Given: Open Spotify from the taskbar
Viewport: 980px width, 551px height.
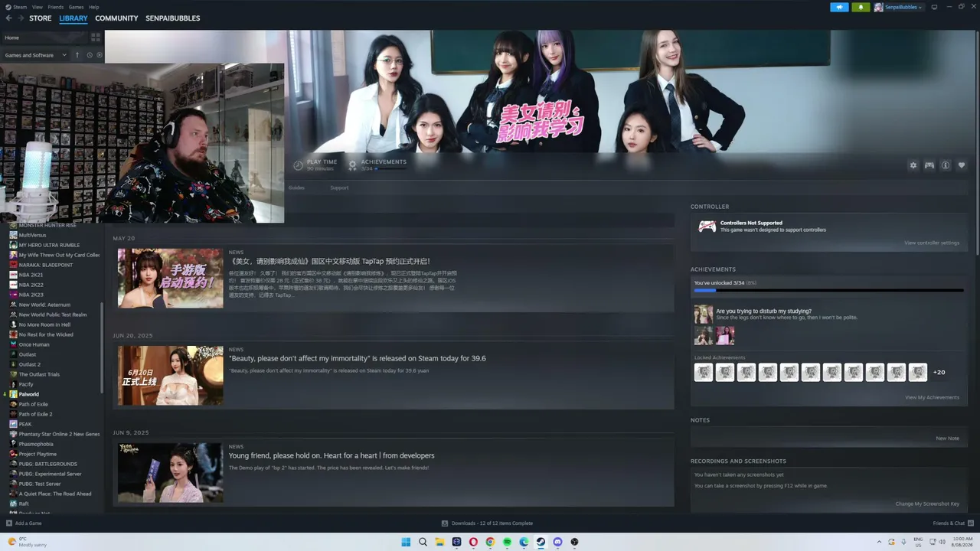Looking at the screenshot, I should click(x=507, y=542).
